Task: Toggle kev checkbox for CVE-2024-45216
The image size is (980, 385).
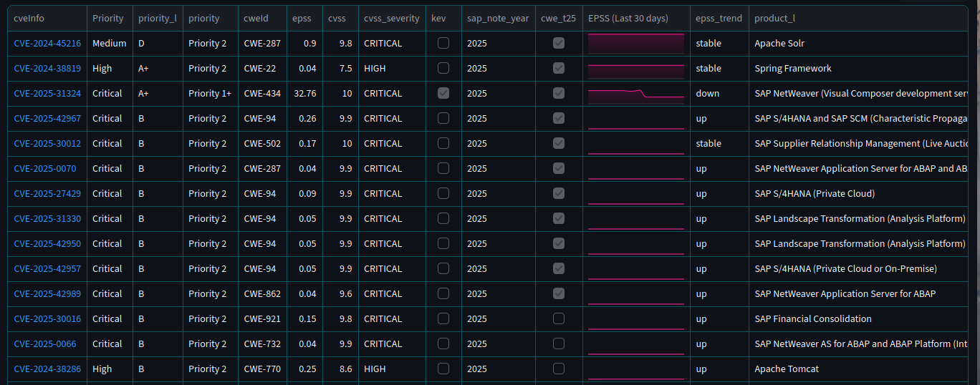Action: (x=443, y=43)
